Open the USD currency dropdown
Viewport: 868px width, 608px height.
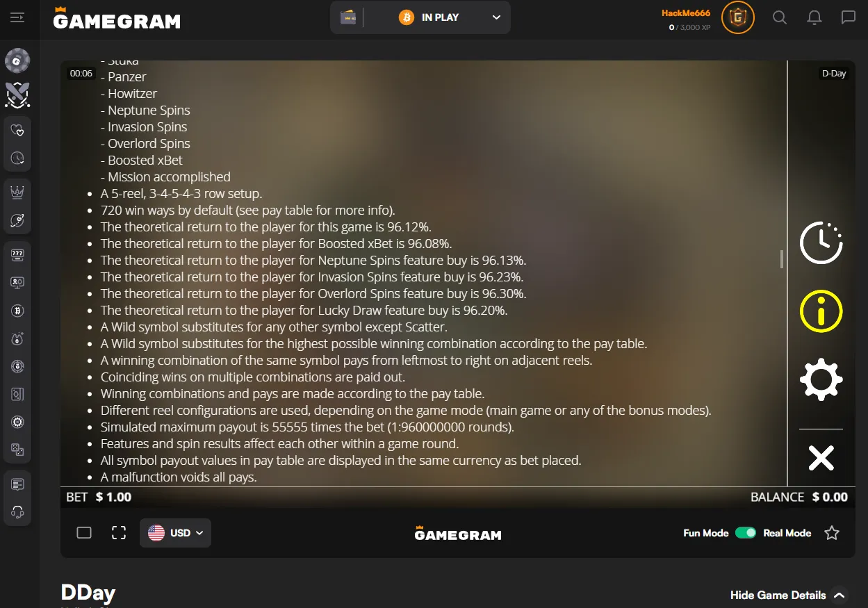[175, 533]
